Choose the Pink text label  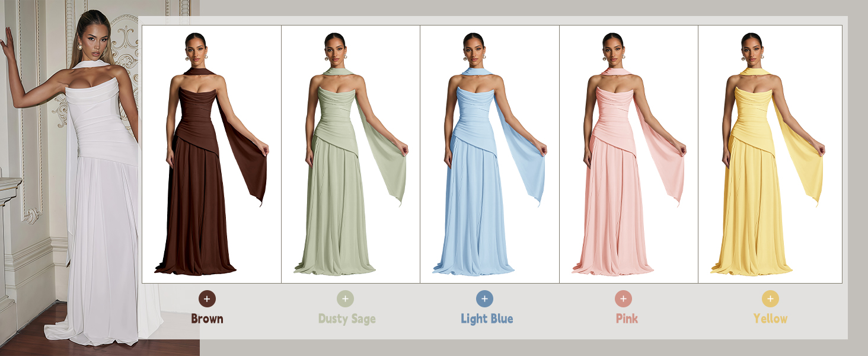coord(627,319)
